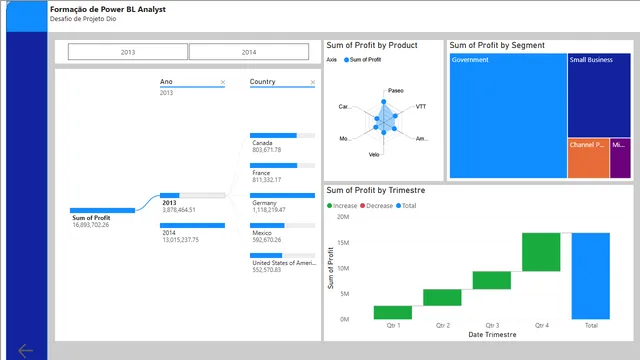Click the blue logo block top-left
Screen dimensions: 640x360
pyautogui.click(x=27, y=16)
